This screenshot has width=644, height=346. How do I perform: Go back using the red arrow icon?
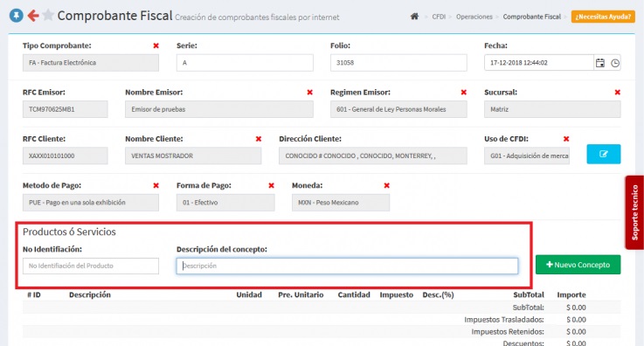(33, 16)
